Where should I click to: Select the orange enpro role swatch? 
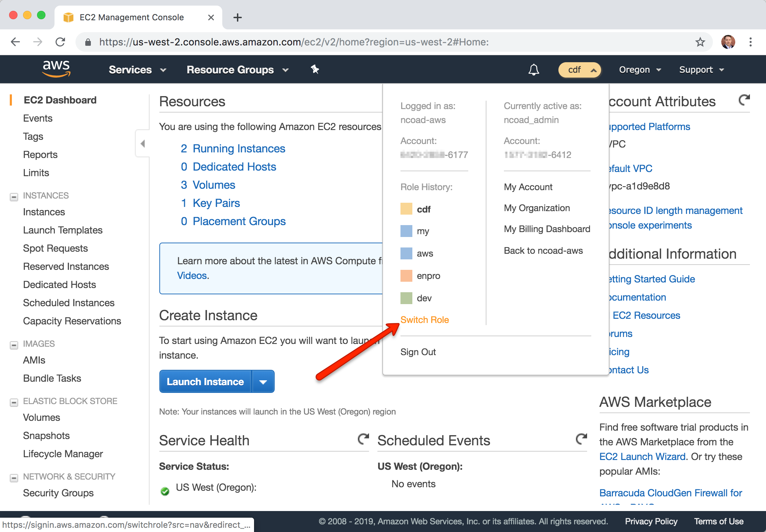(x=406, y=276)
